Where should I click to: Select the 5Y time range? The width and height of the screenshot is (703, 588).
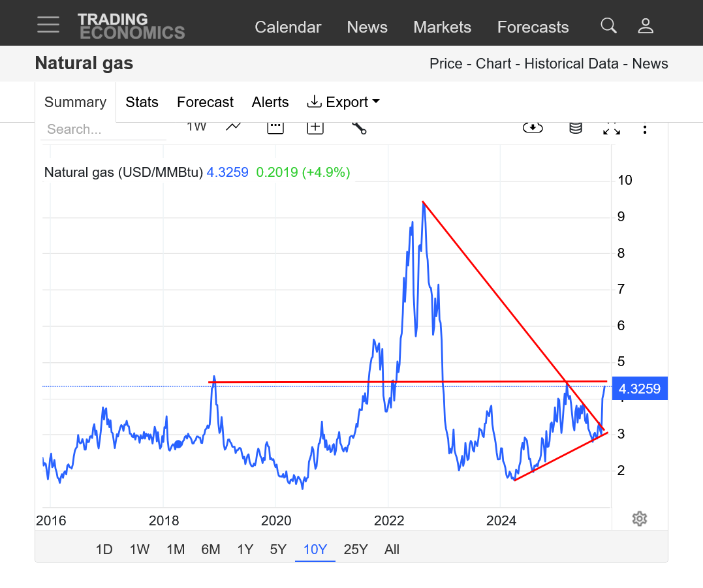point(278,549)
